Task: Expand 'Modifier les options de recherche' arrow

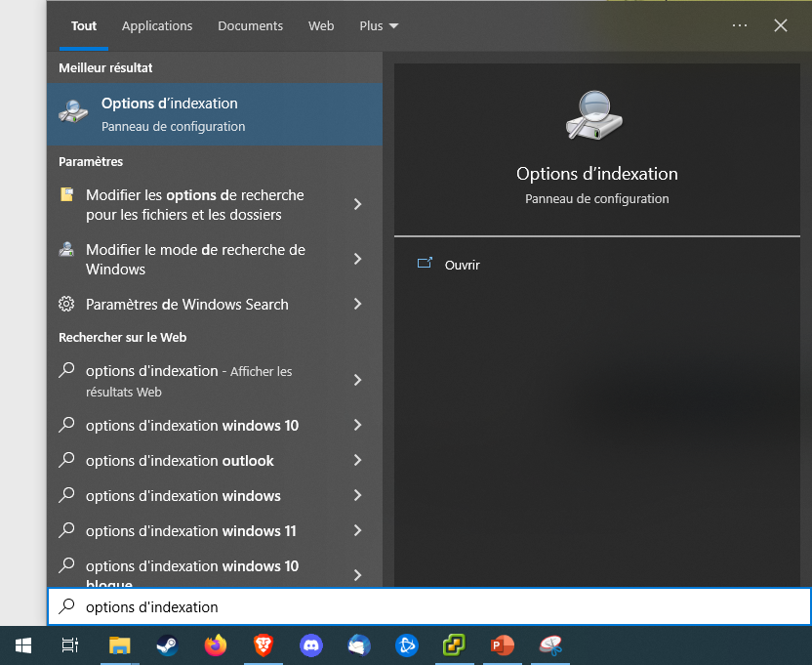Action: click(357, 204)
